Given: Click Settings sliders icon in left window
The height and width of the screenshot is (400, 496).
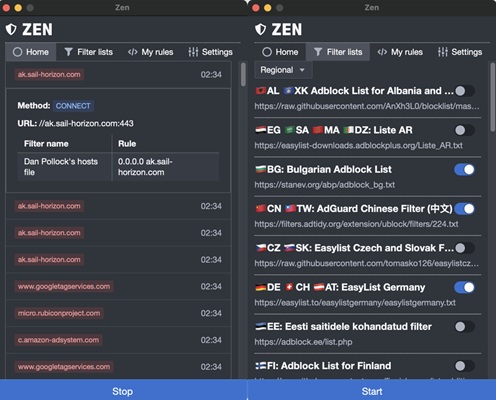Looking at the screenshot, I should [193, 52].
